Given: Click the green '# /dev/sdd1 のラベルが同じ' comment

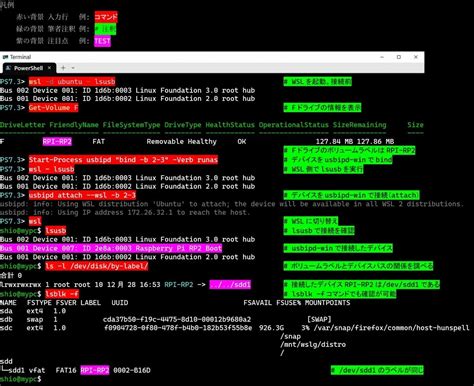Looking at the screenshot, I should [377, 370].
